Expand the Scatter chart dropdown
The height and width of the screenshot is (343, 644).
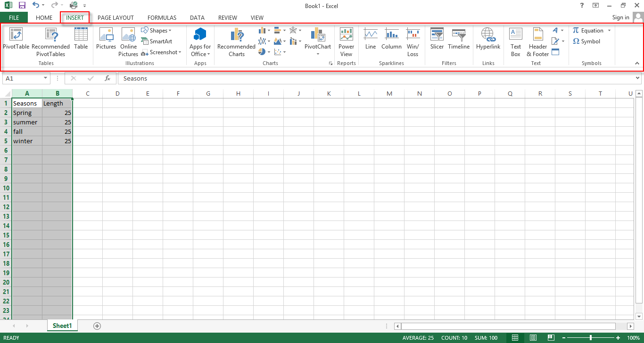tap(284, 52)
